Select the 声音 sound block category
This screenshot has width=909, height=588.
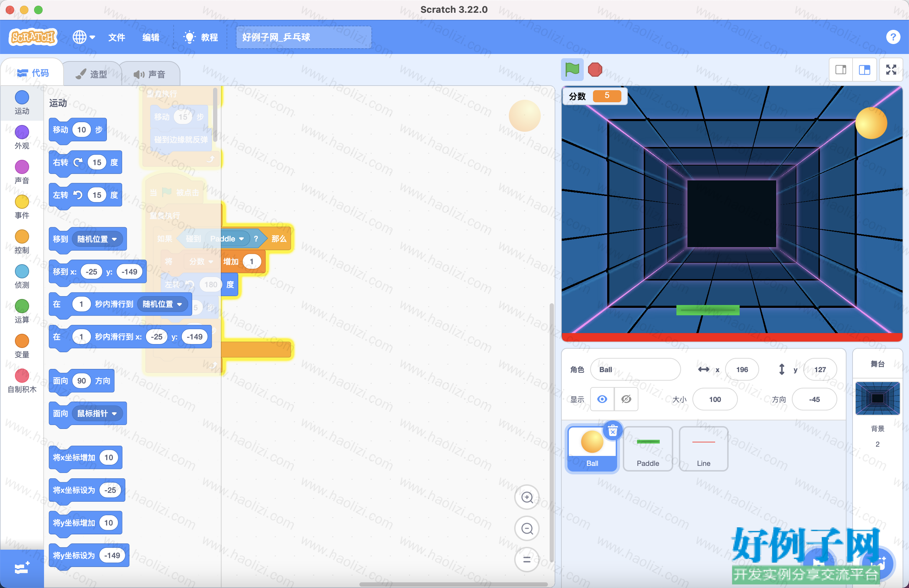point(22,172)
